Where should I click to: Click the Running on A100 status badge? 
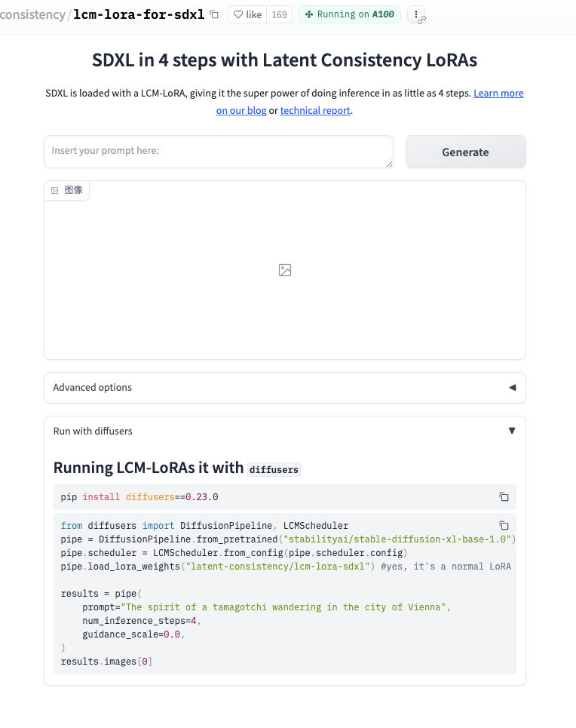click(350, 14)
